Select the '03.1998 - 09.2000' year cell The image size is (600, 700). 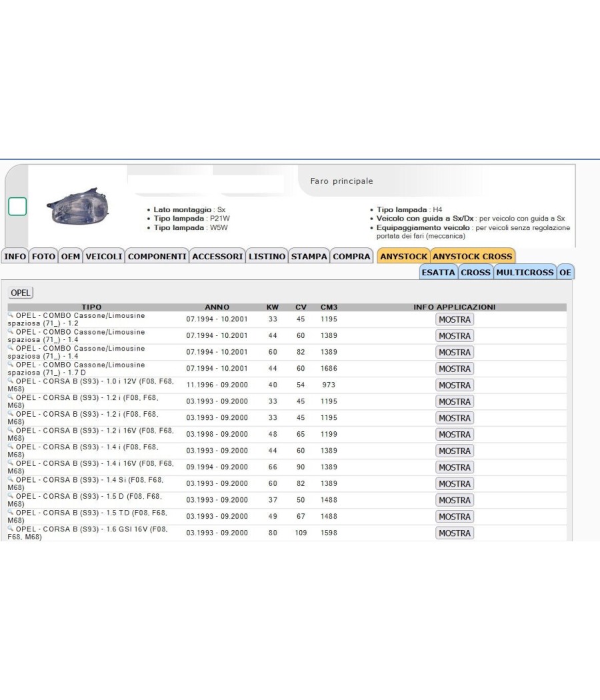[x=217, y=434]
